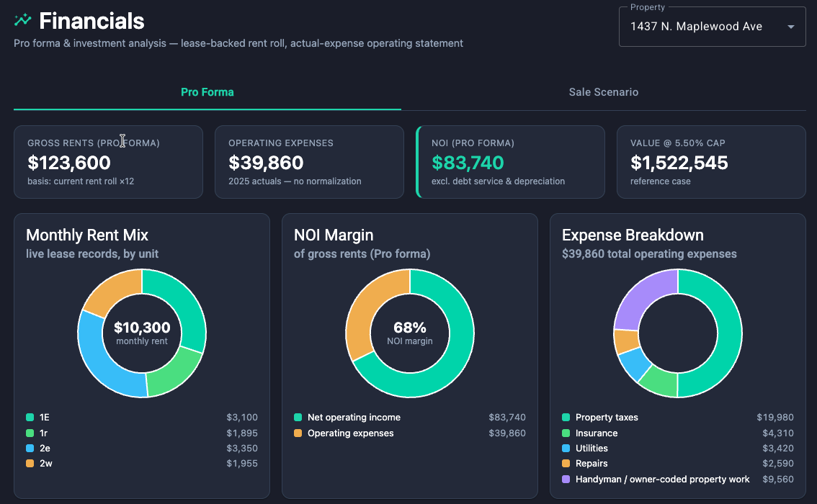
Task: Click the Handyman legend color swatch
Action: 566,479
